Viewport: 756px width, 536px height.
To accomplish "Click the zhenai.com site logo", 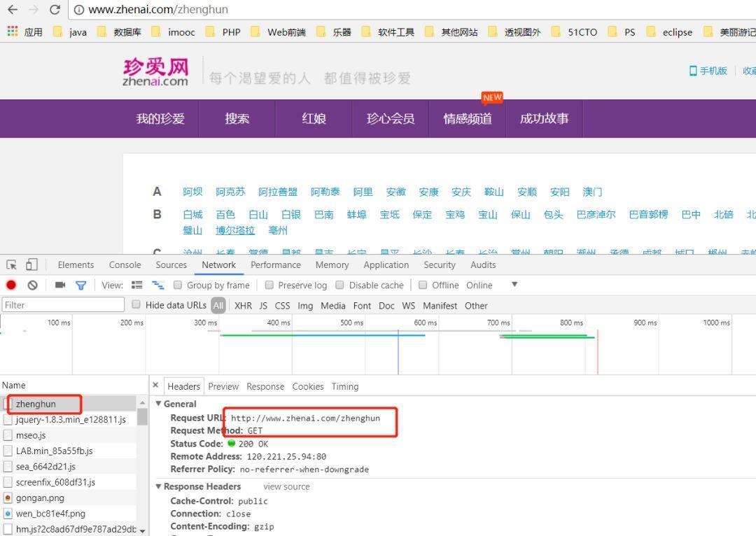I will point(155,72).
